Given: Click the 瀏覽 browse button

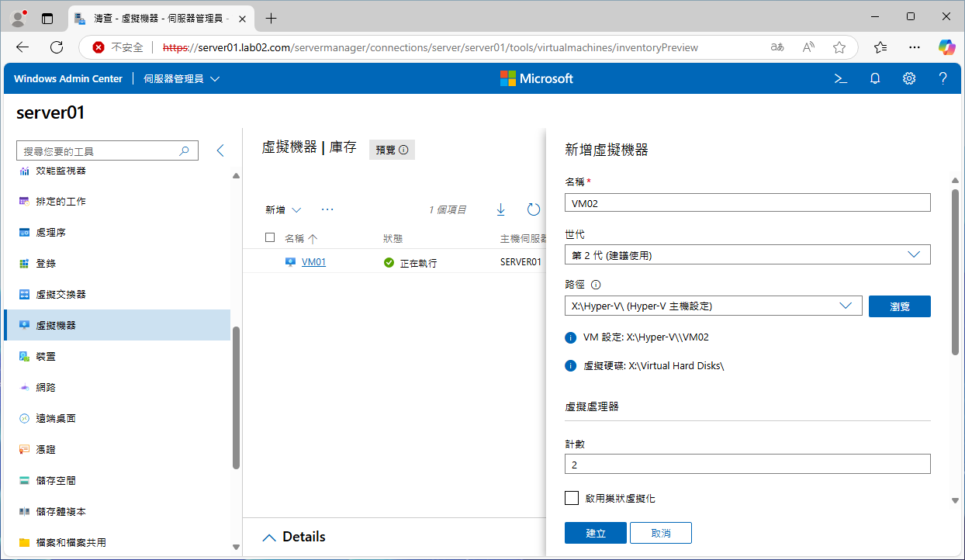Looking at the screenshot, I should click(x=900, y=306).
